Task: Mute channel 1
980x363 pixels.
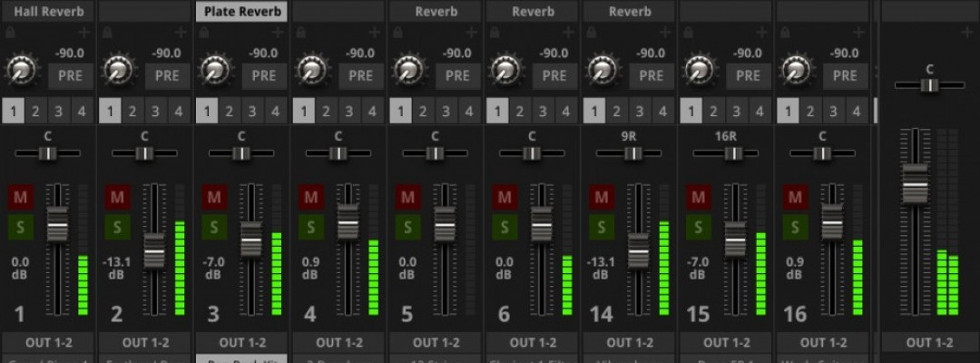Action: (x=21, y=197)
